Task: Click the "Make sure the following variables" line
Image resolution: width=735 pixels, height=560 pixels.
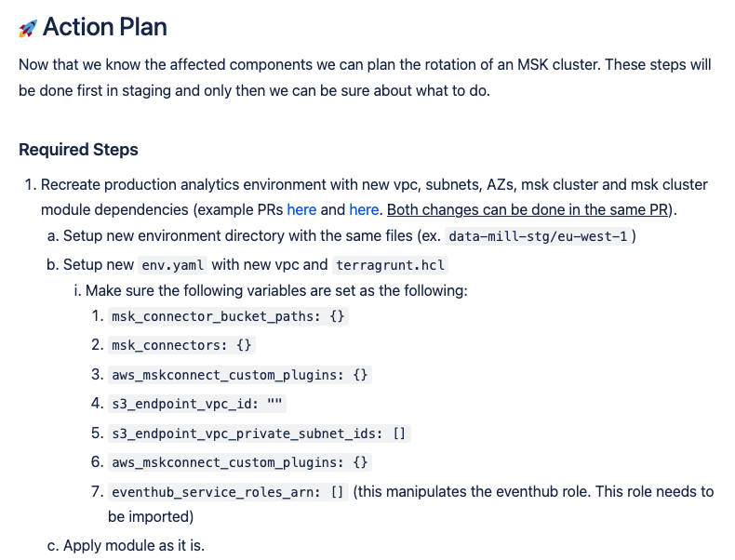Action: click(275, 291)
